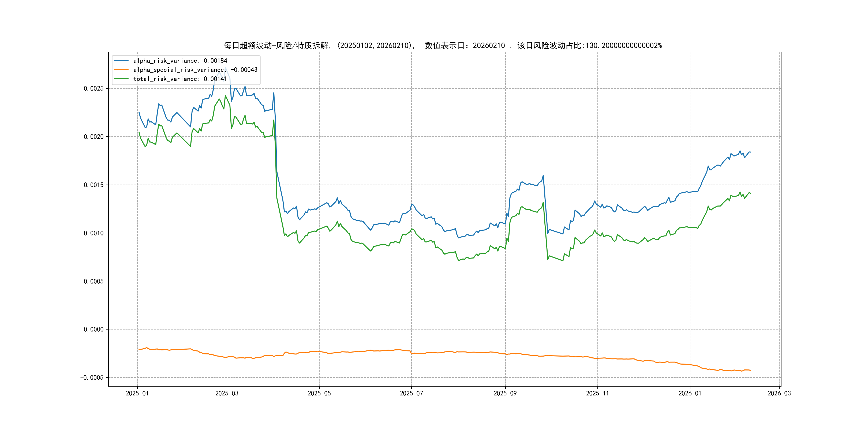
Task: Click the 2025-05 x-axis tick label
Action: [319, 393]
